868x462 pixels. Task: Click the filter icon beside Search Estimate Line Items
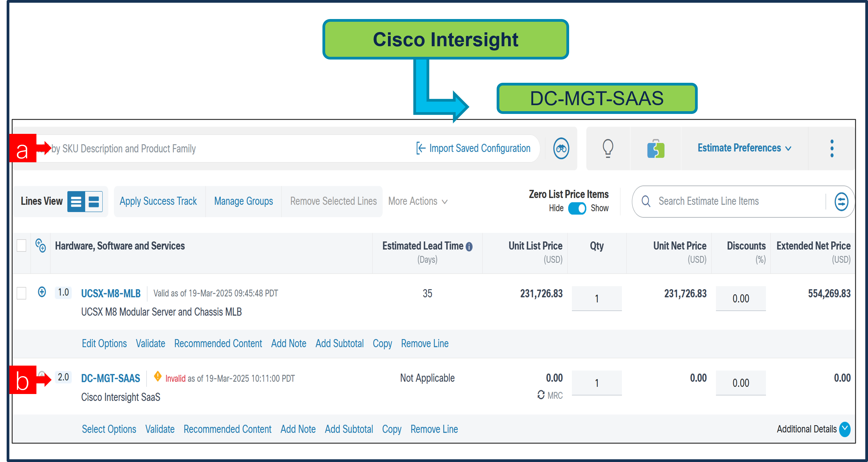(841, 201)
